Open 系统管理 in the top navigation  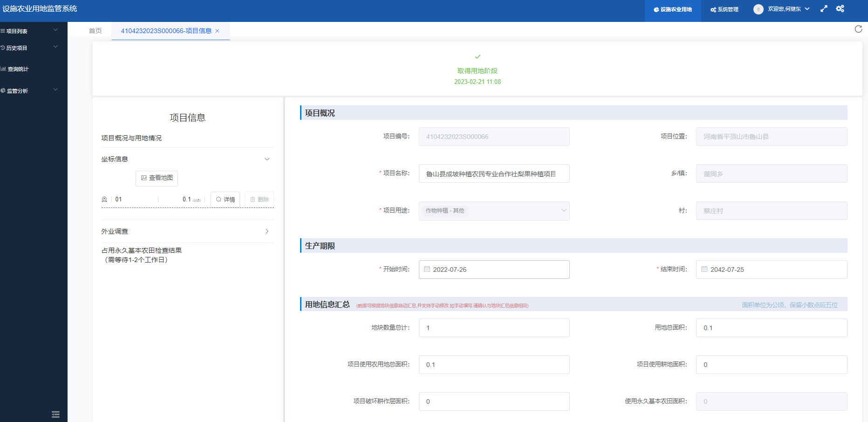(724, 9)
